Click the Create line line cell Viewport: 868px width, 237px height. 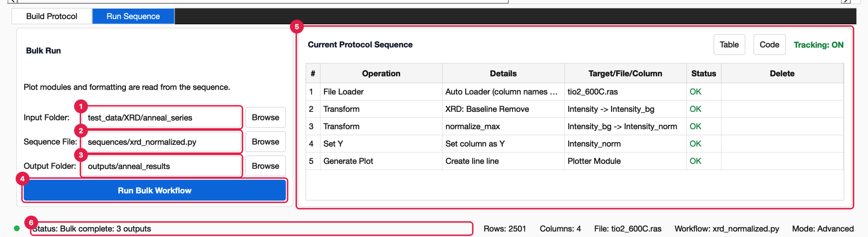tap(503, 161)
